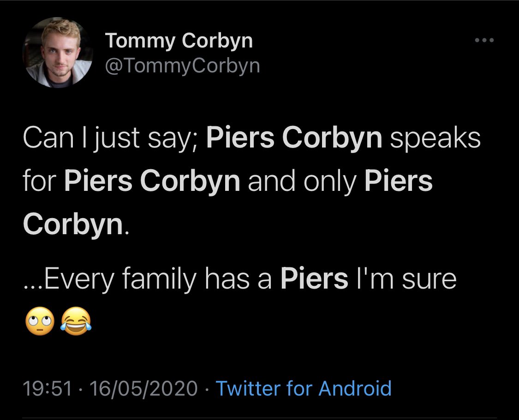This screenshot has height=420, width=519.
Task: Click bold Piers in the Every family sentence
Action: 314,278
